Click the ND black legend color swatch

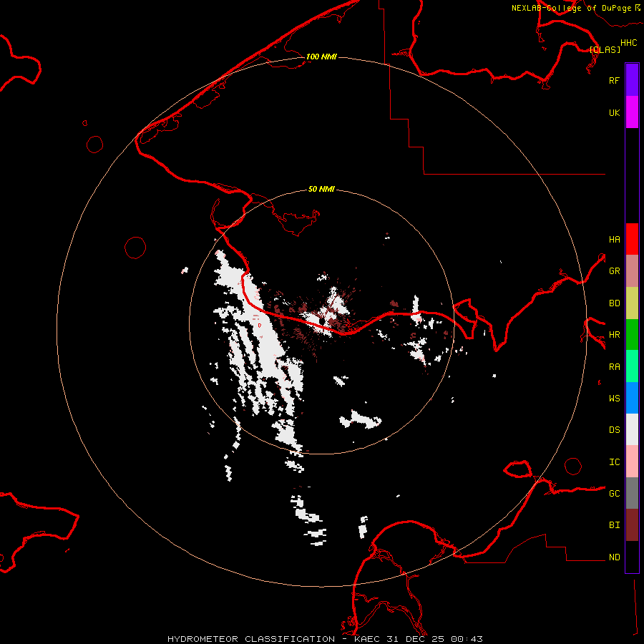click(632, 557)
